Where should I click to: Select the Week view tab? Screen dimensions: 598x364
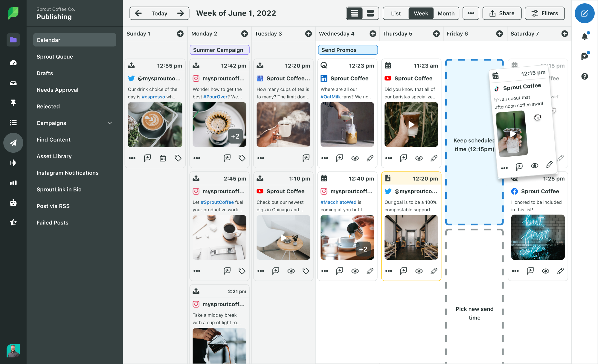tap(420, 13)
